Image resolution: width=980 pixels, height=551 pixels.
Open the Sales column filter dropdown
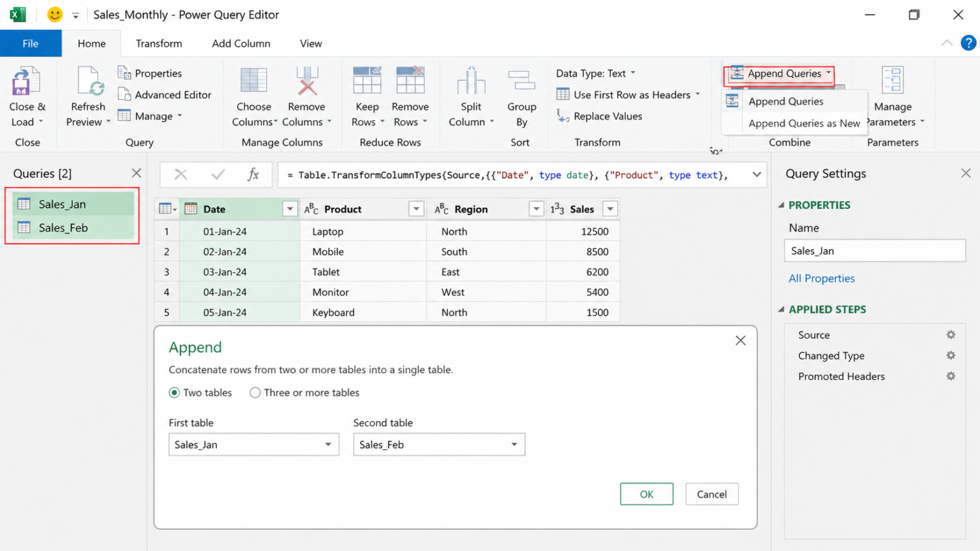[611, 209]
